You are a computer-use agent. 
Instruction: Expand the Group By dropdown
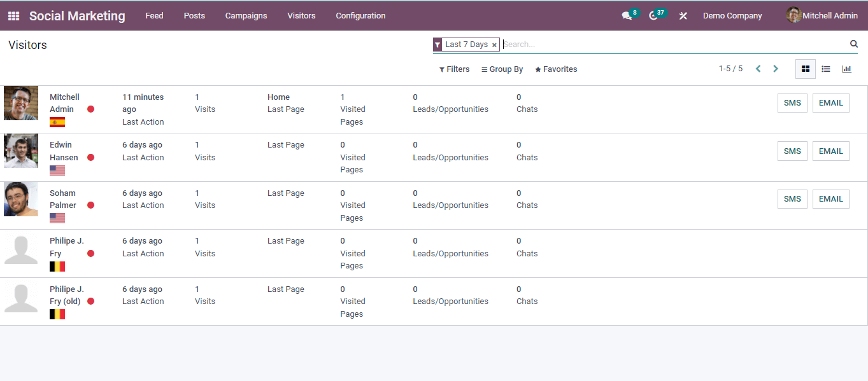(502, 69)
